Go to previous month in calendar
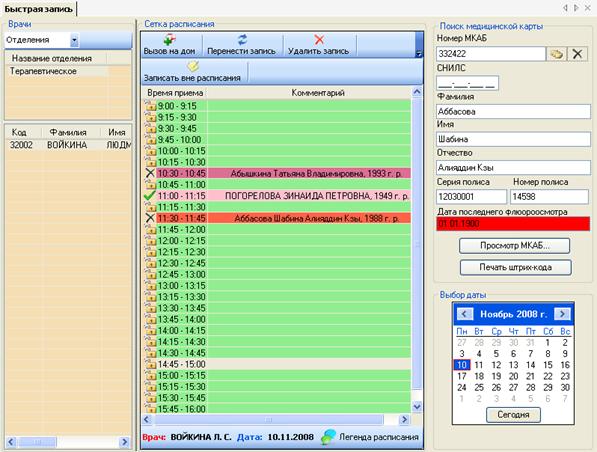The image size is (597, 452). pyautogui.click(x=464, y=314)
